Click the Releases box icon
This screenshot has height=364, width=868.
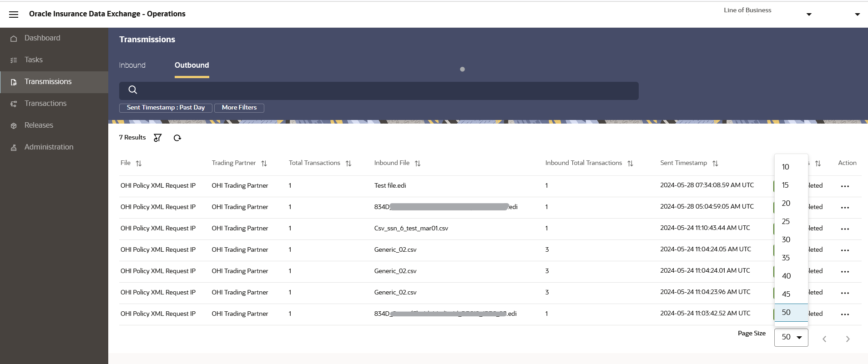pyautogui.click(x=14, y=126)
